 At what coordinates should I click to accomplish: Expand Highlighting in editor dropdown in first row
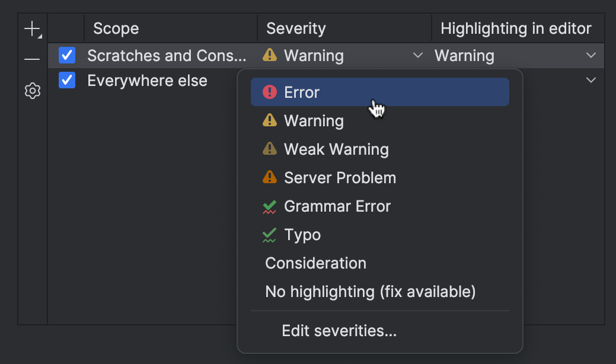[x=591, y=56]
